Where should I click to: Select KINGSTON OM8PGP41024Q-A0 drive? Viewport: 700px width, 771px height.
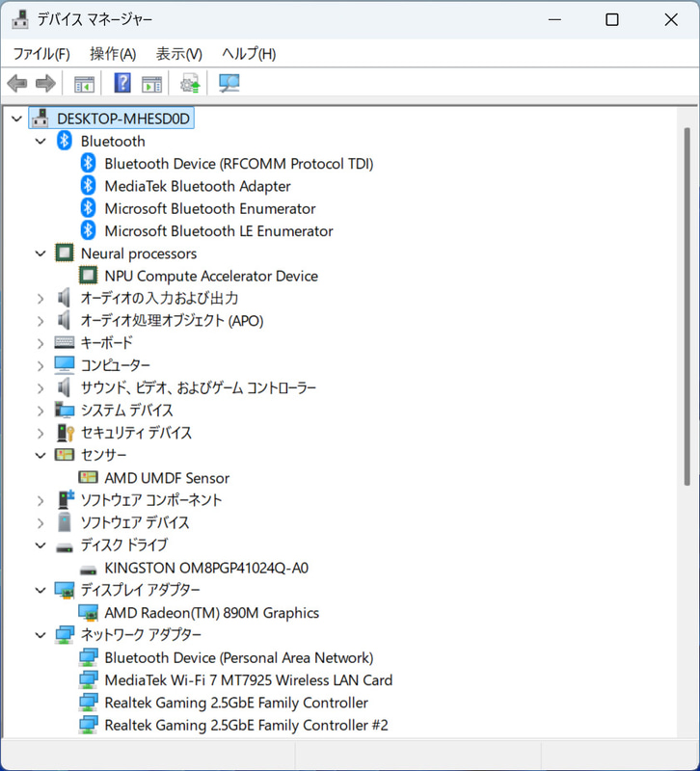coord(206,568)
